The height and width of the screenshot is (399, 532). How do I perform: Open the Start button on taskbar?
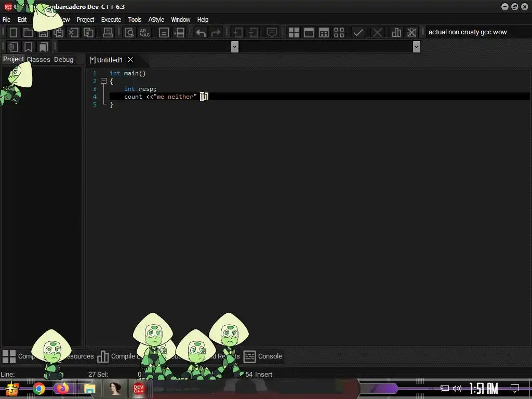[x=12, y=389]
